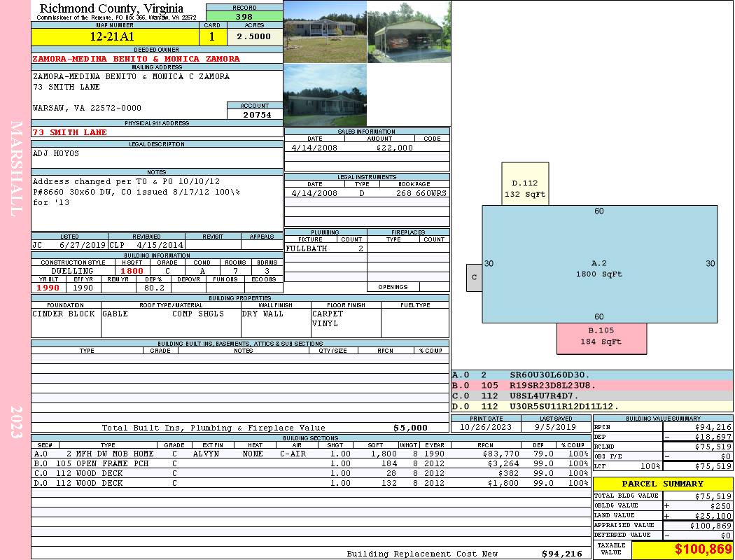The image size is (735, 560).
Task: Open the top-left house photo thumbnail
Action: tap(325, 31)
